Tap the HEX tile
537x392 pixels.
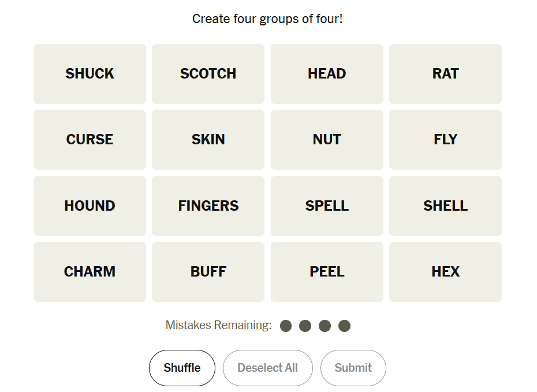coord(445,272)
